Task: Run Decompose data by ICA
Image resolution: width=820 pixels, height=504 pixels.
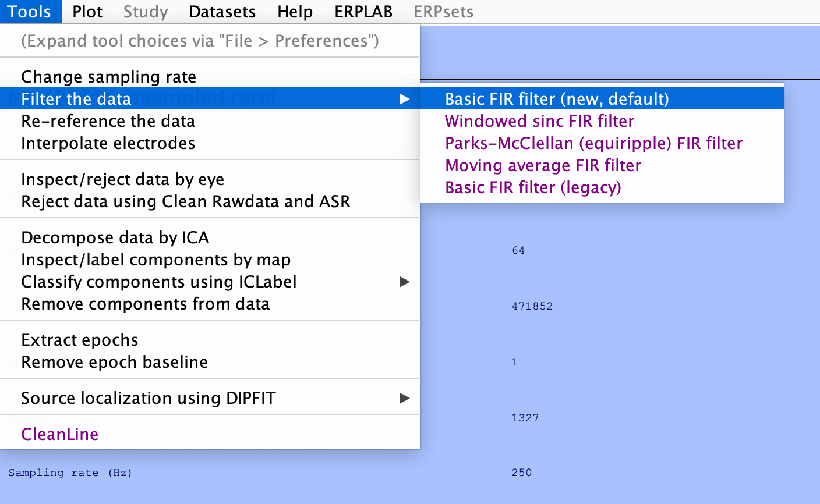Action: tap(115, 237)
